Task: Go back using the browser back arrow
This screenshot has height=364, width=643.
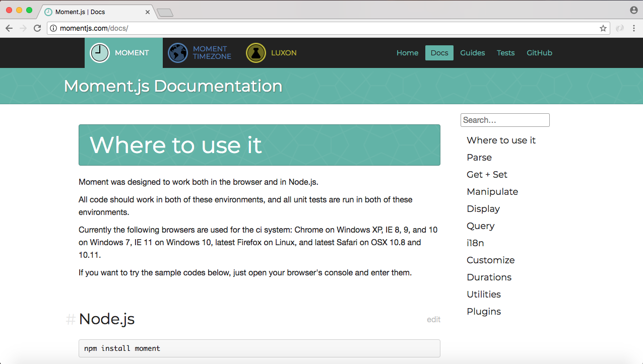Action: 9,28
